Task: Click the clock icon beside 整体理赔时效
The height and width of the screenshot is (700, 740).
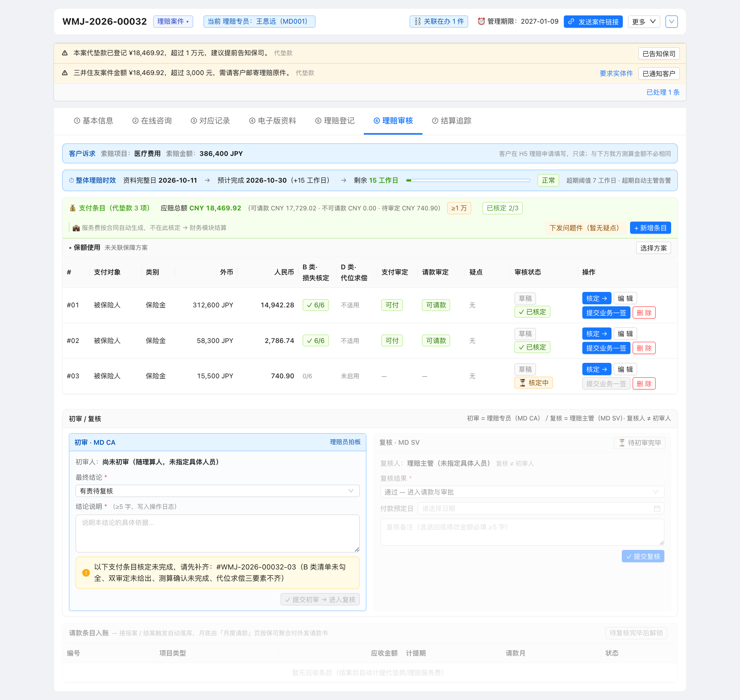Action: [x=71, y=181]
